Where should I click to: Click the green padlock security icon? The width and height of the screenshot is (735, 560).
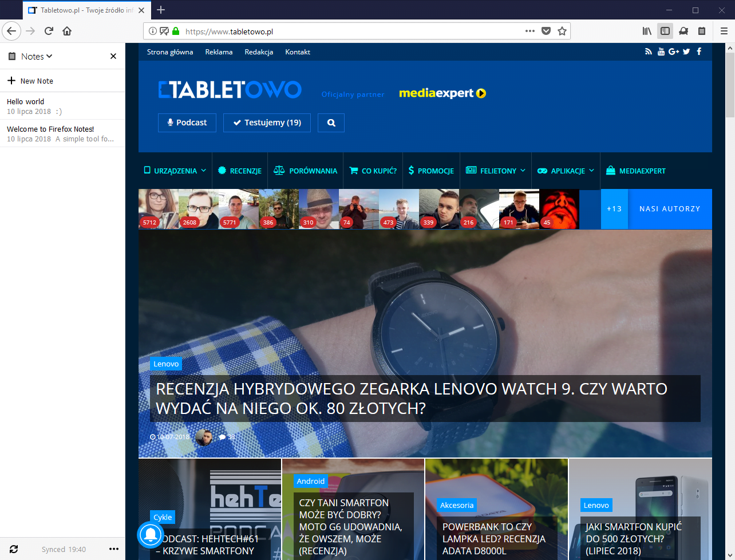pyautogui.click(x=176, y=31)
